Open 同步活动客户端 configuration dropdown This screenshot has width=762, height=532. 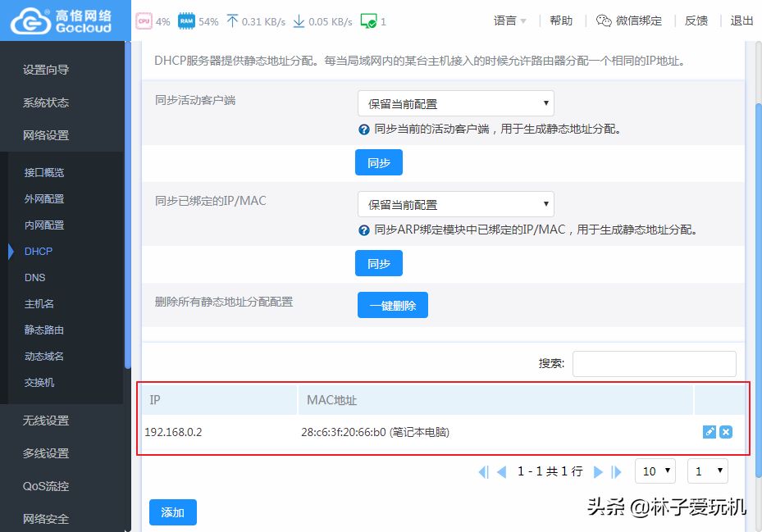(456, 103)
